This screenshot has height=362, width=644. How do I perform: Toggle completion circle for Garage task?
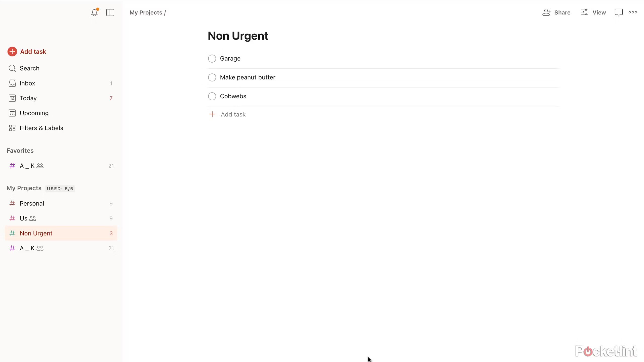click(212, 58)
